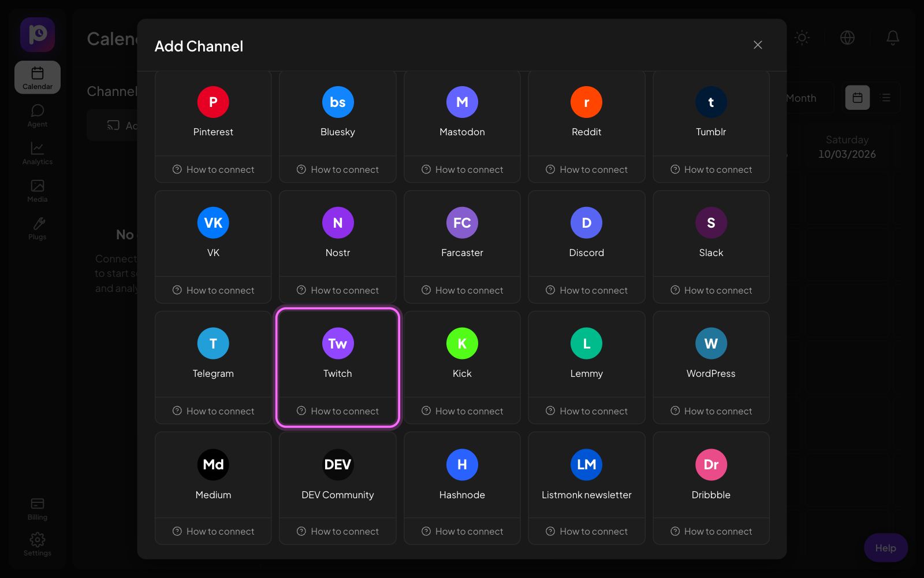The image size is (924, 578).
Task: Open How to connect for Kick
Action: [462, 411]
